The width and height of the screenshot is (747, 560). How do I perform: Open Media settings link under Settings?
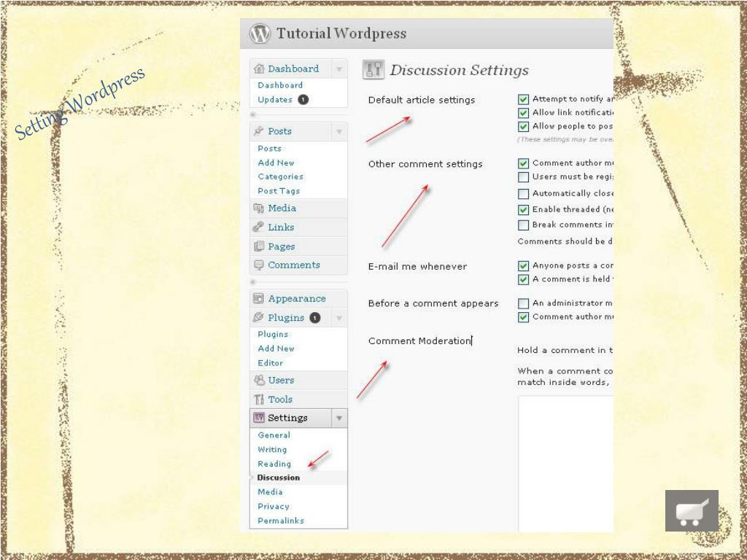click(x=270, y=492)
